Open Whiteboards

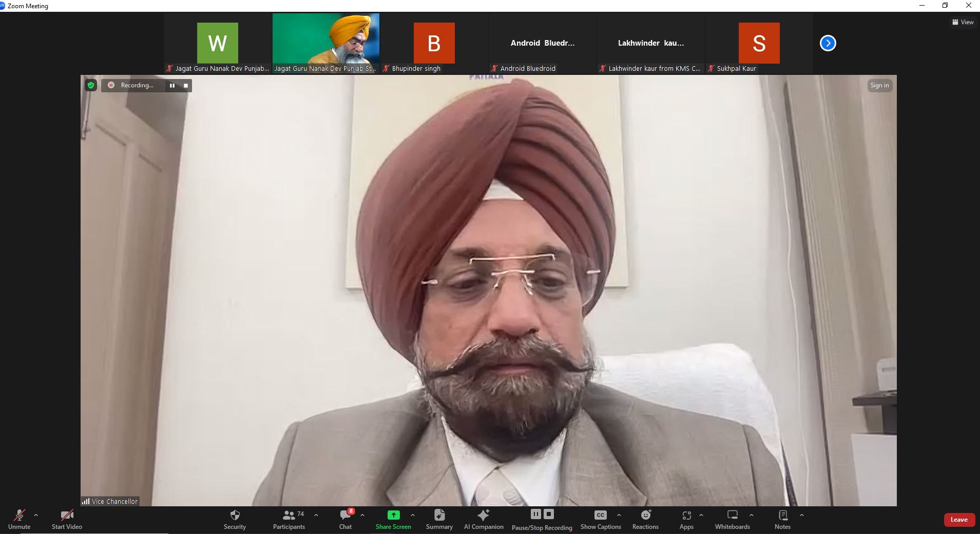[x=733, y=519]
